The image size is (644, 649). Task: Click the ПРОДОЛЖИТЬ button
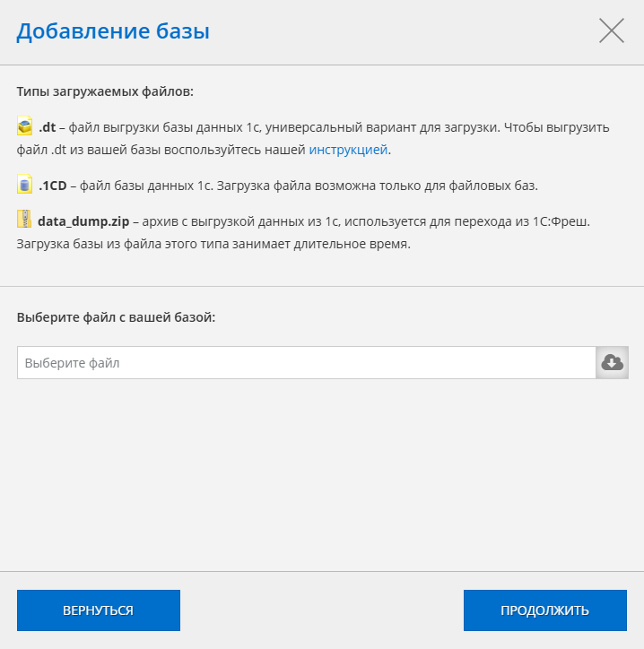tap(545, 610)
